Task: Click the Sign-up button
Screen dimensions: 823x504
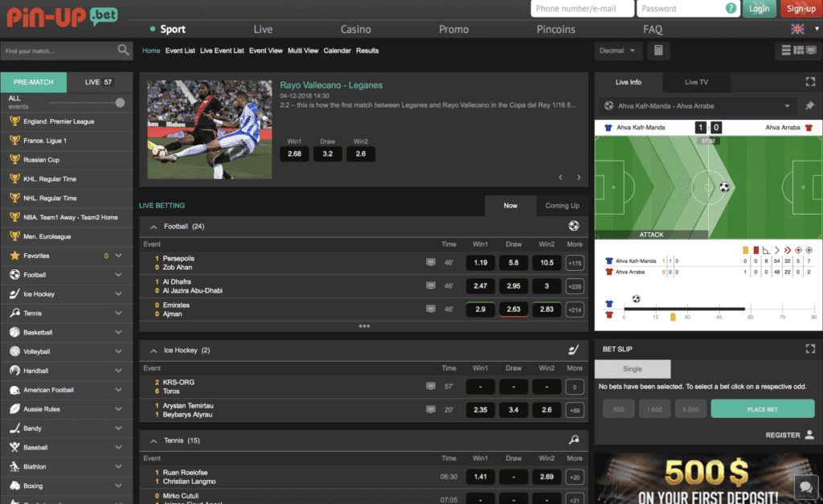Action: pyautogui.click(x=801, y=8)
